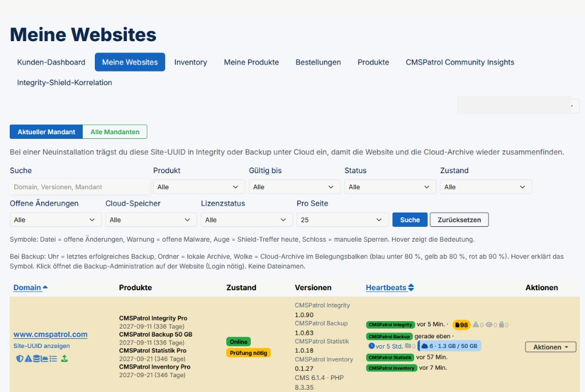Focus the Suche text field
Screen dimensions: 585x392
[x=79, y=187]
